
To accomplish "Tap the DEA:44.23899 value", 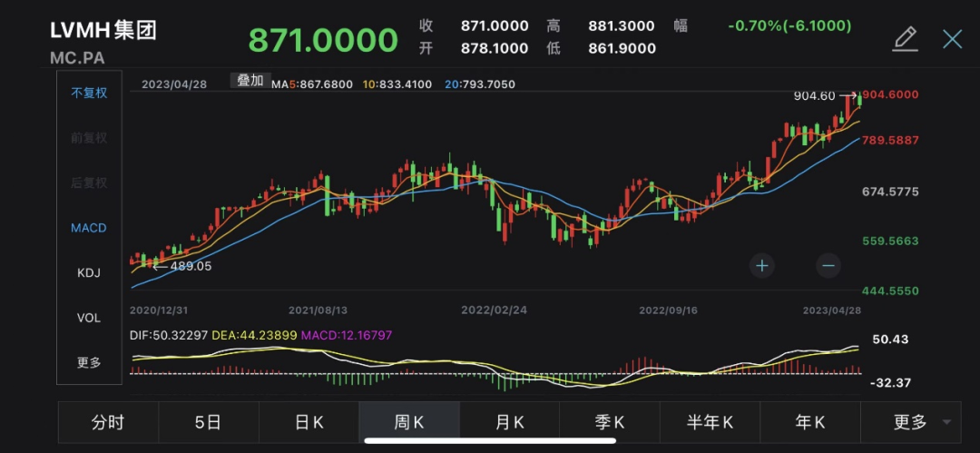I will [256, 335].
